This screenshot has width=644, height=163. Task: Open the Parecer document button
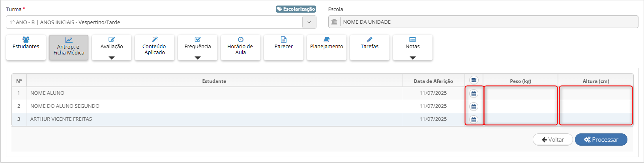click(x=284, y=47)
